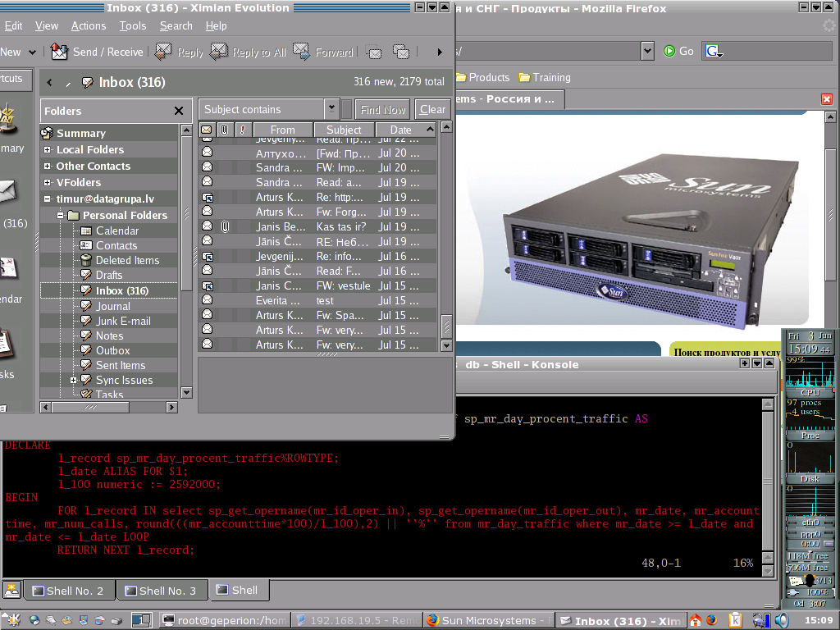Open the New message dropdown arrow
Image resolution: width=840 pixels, height=630 pixels.
[32, 52]
